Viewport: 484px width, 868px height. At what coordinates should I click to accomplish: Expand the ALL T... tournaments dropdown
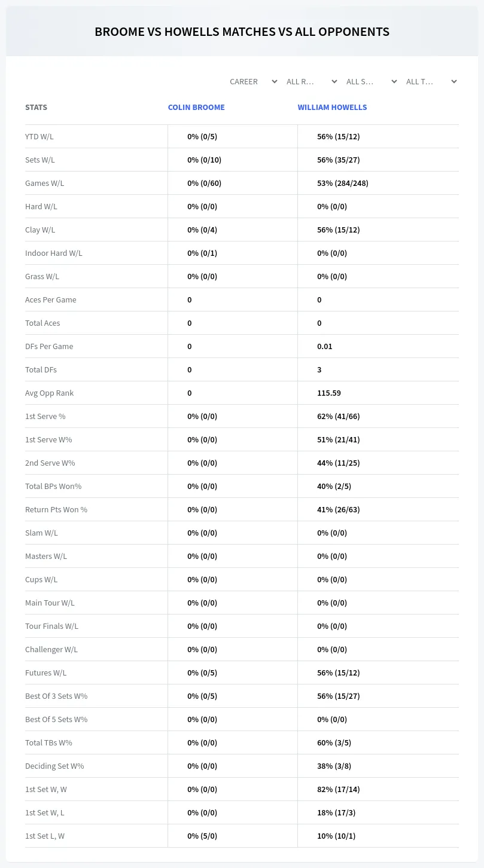click(431, 81)
